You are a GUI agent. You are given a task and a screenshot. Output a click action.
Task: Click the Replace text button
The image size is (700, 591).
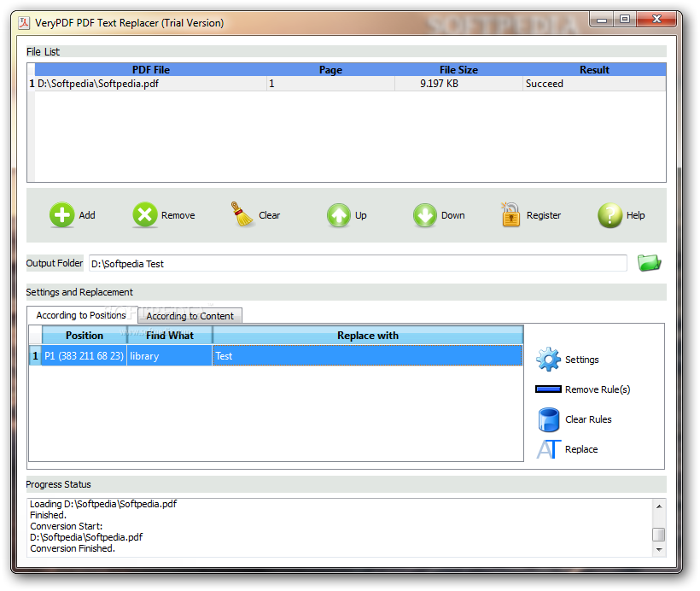click(581, 449)
